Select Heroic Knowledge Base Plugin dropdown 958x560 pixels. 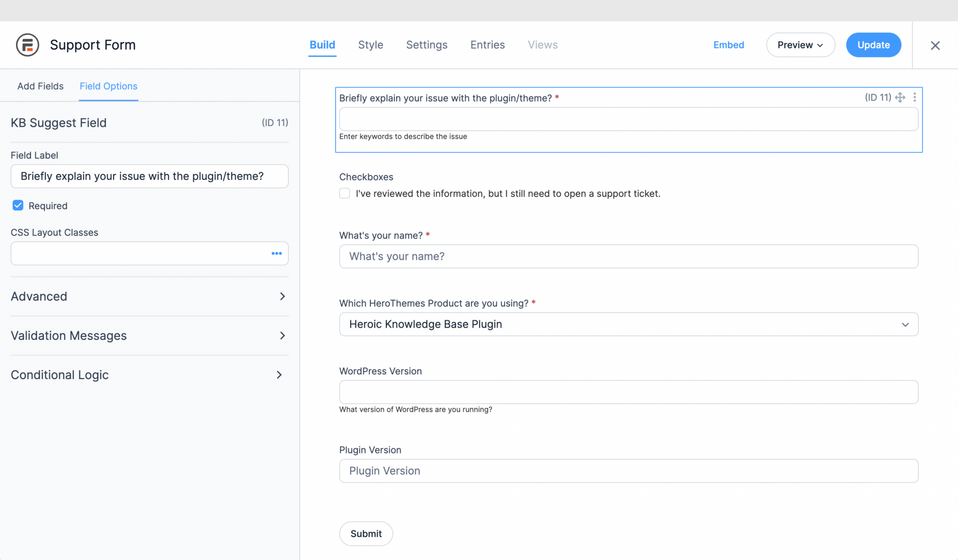[x=628, y=324]
